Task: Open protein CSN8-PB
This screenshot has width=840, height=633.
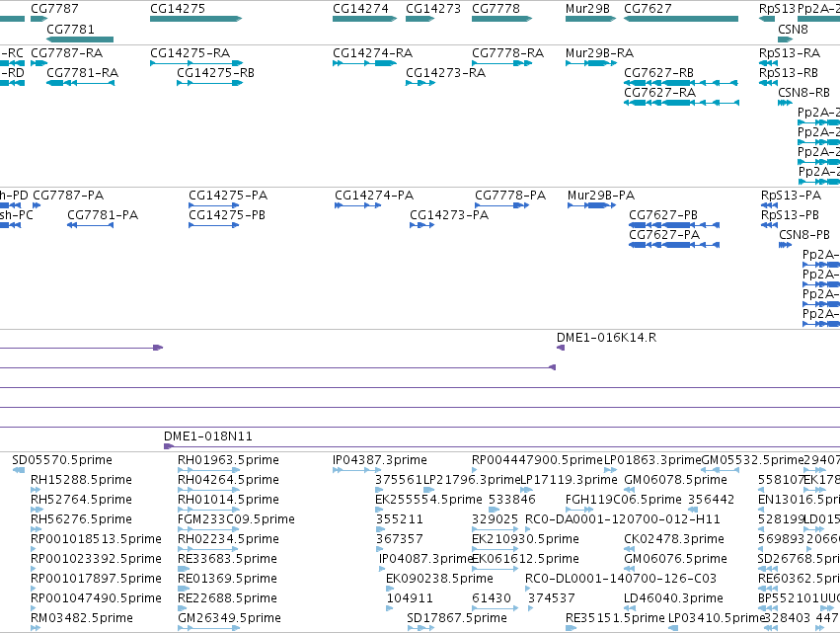Action: click(804, 235)
